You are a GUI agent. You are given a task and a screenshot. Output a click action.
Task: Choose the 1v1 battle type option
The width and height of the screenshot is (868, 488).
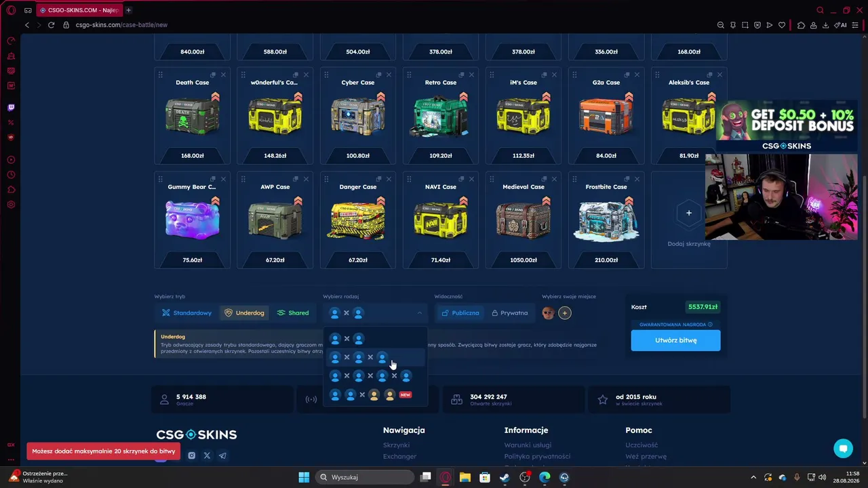point(375,339)
